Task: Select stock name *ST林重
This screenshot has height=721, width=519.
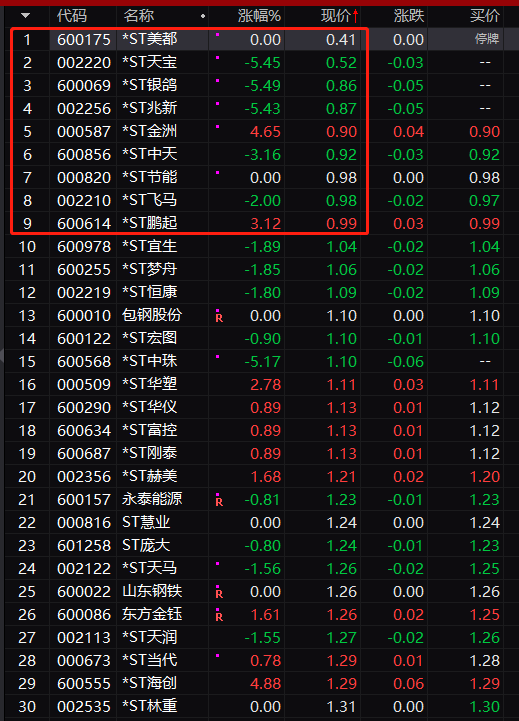Action: [149, 706]
